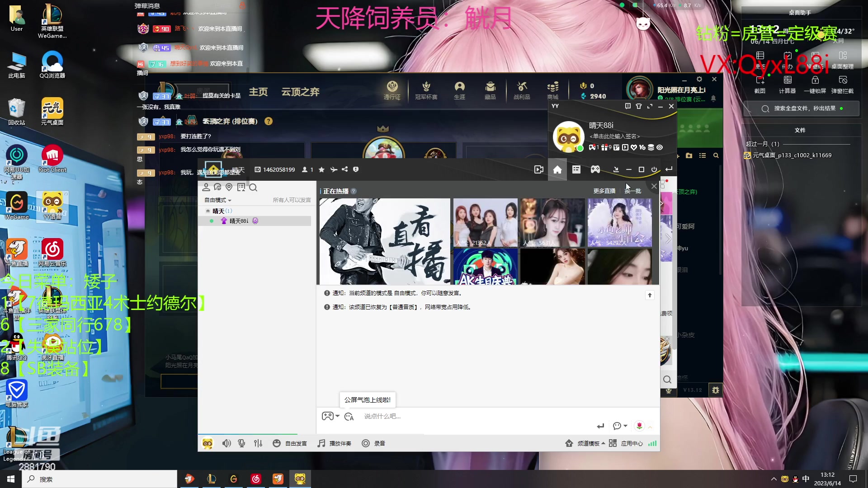Open YY game center gamepad icon
The image size is (868, 488).
(x=595, y=169)
